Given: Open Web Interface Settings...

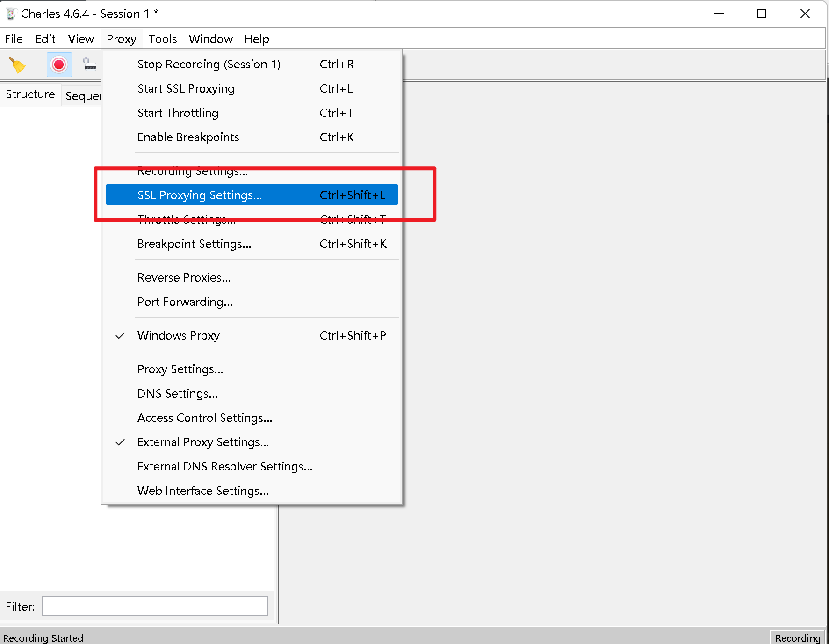Looking at the screenshot, I should click(x=252, y=491).
